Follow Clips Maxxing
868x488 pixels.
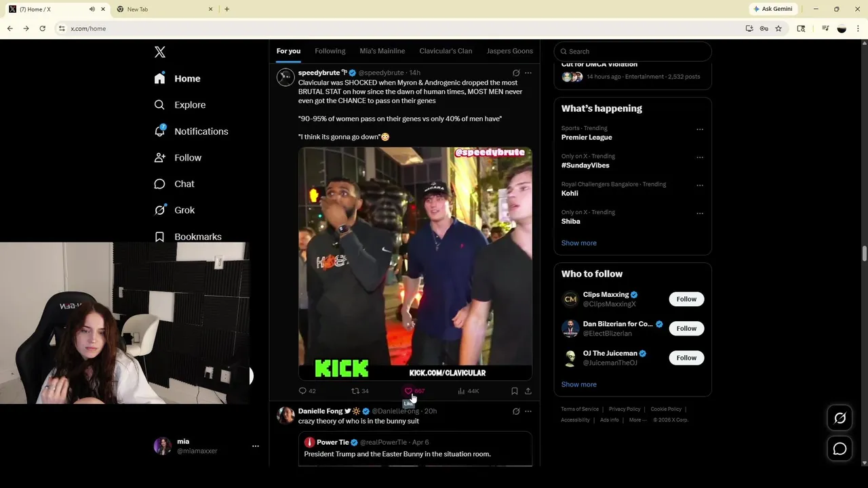pos(686,299)
